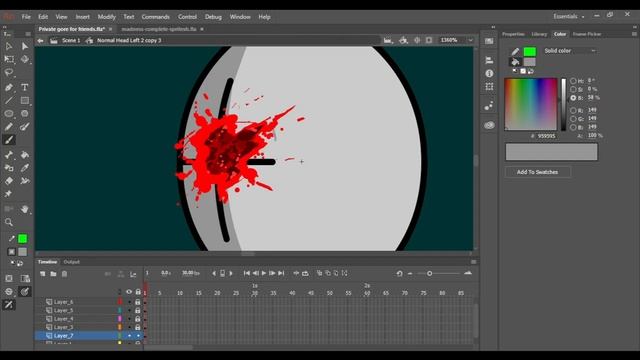Open the Commands menu
The width and height of the screenshot is (640, 360).
[x=156, y=17]
